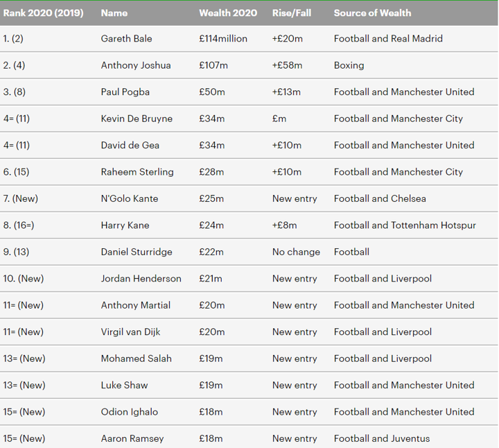This screenshot has width=499, height=448.
Task: Select Odion Ighalo's name
Action: 129,412
